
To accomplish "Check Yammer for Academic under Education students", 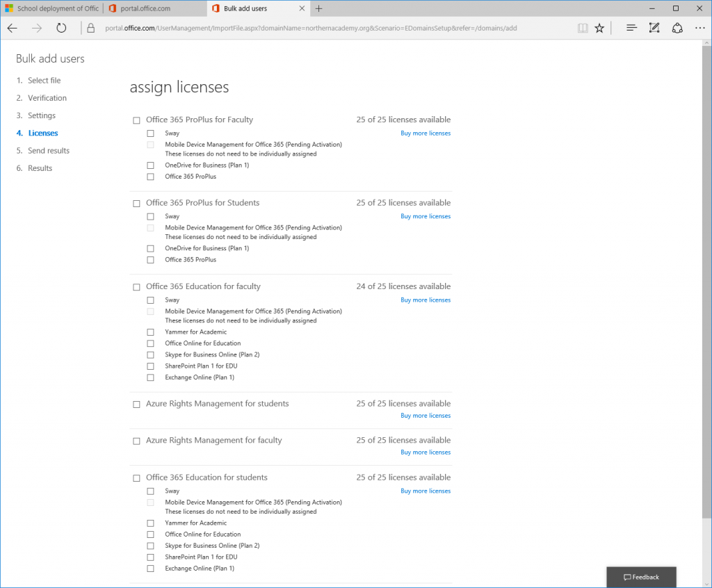I will point(150,523).
